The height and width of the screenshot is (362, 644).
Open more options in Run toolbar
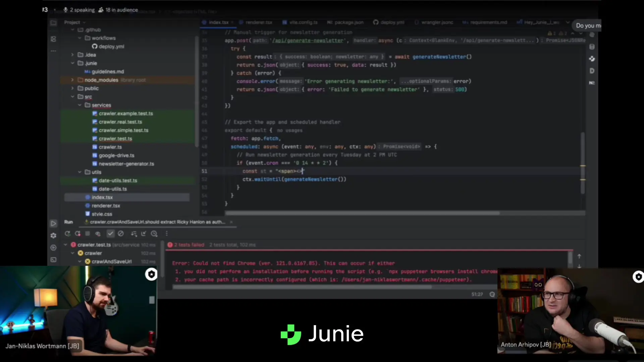pyautogui.click(x=167, y=234)
